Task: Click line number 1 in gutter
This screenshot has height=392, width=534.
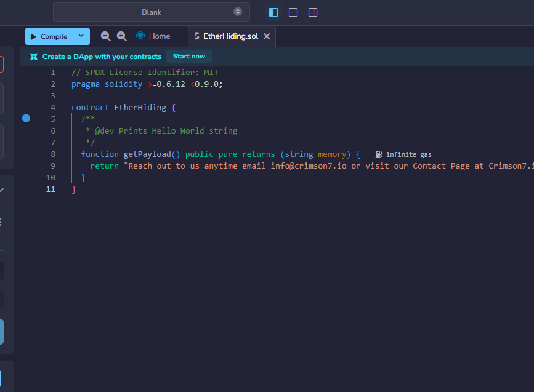Action: 53,73
